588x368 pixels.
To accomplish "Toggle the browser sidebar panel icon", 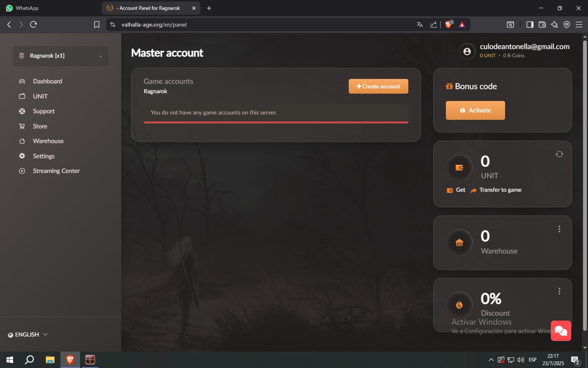I will [x=530, y=25].
